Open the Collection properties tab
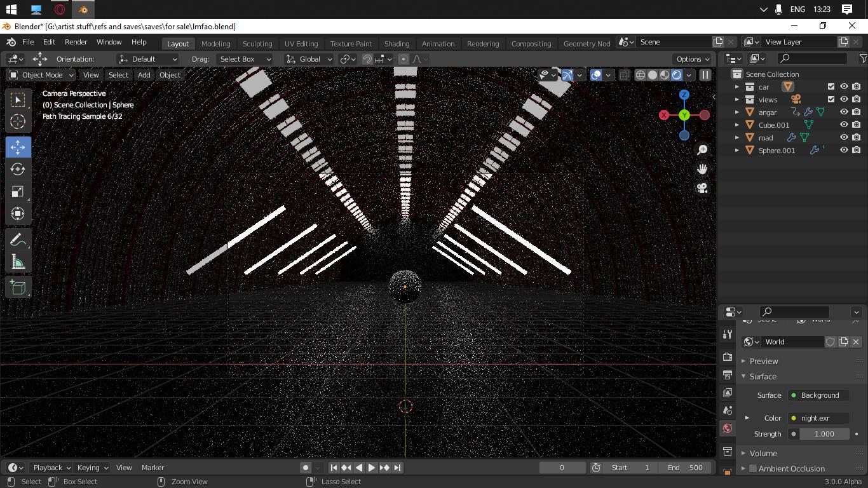Viewport: 868px width, 488px height. [x=728, y=451]
